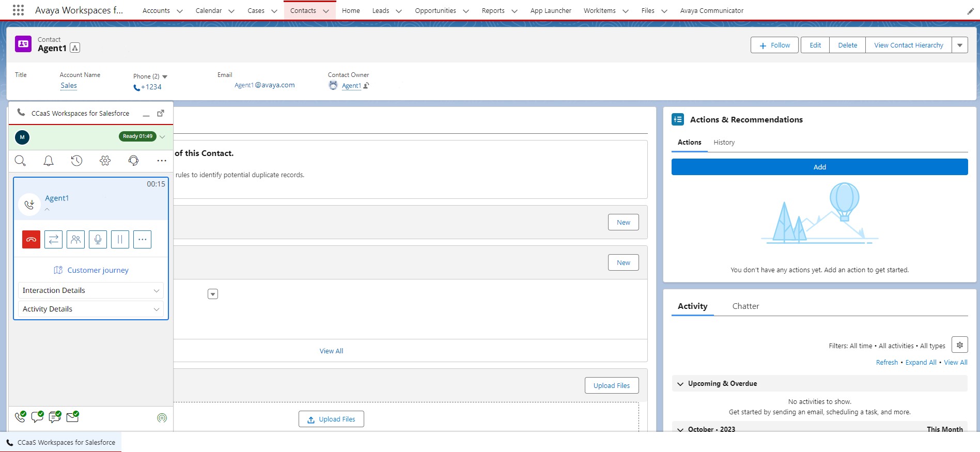Image resolution: width=980 pixels, height=452 pixels.
Task: Click Actions & Recommendations panel icon
Action: pos(678,119)
